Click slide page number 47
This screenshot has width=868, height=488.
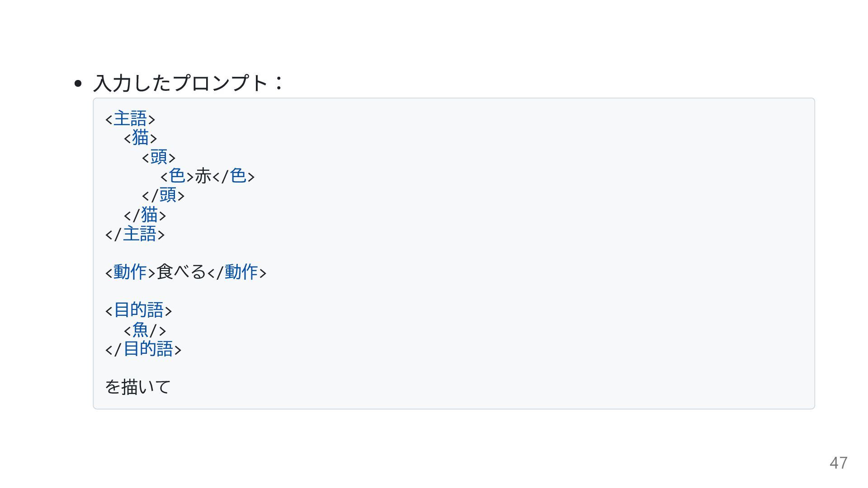pyautogui.click(x=839, y=463)
